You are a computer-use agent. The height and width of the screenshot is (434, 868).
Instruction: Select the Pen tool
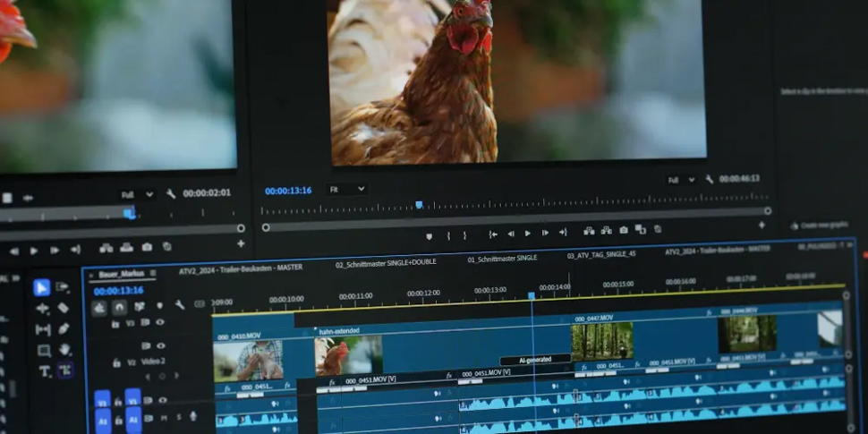point(64,328)
